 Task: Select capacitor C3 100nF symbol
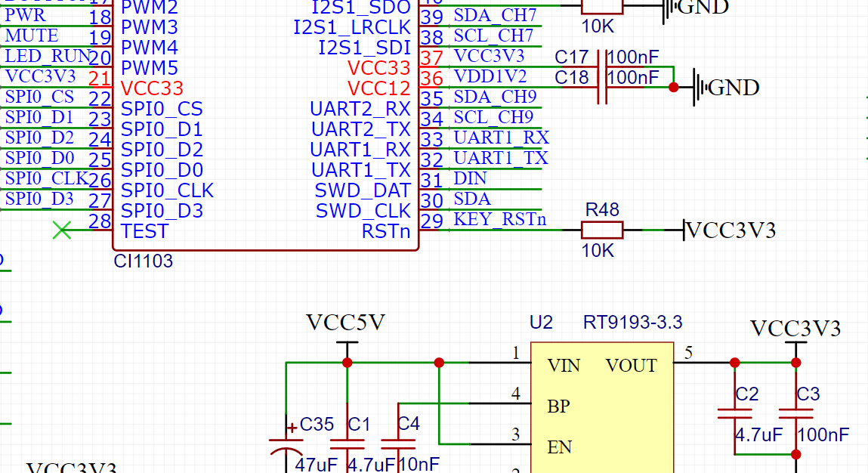(x=795, y=413)
